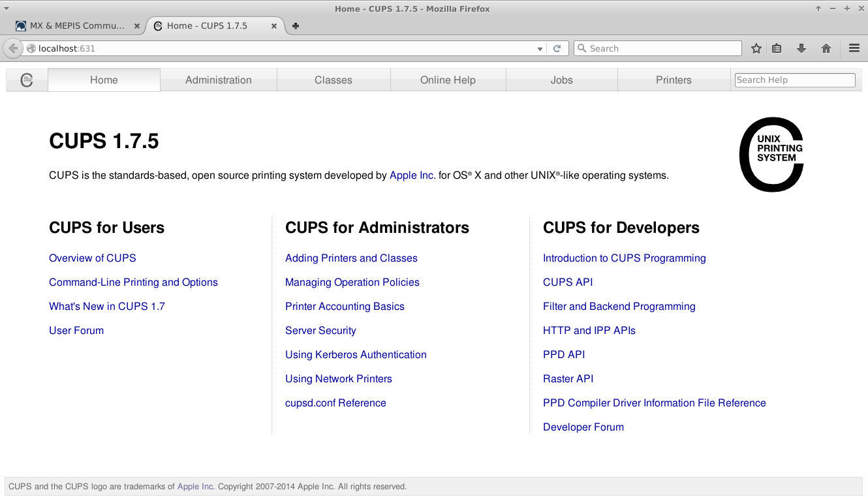Open the HTTP and IPP APIs link
The image size is (868, 501).
pos(589,331)
